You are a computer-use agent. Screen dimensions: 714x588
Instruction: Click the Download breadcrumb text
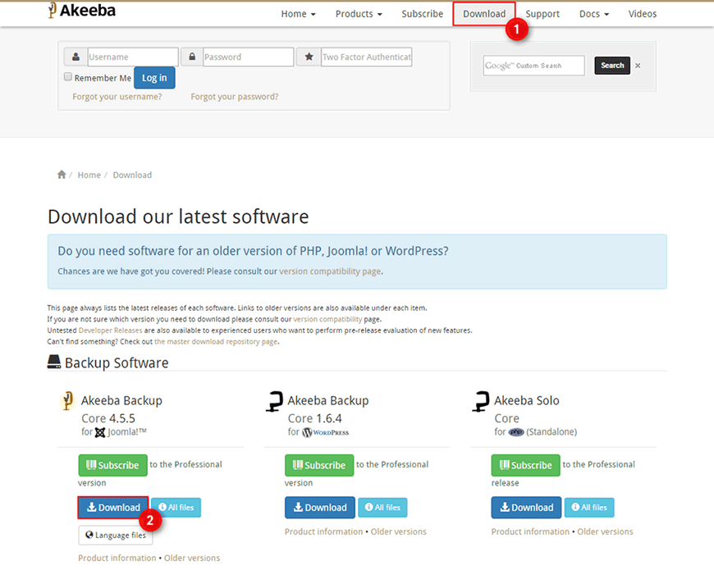(x=132, y=175)
